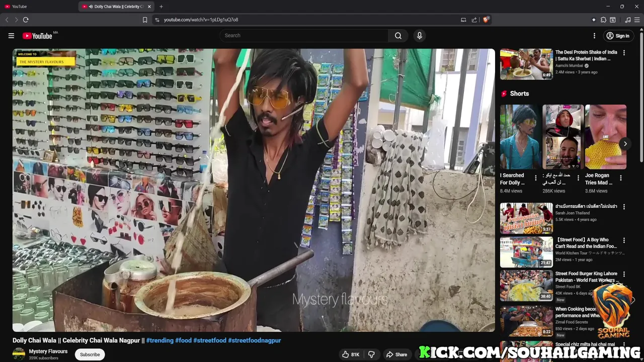Open options for Arabic-titled short
Image resolution: width=644 pixels, height=362 pixels.
click(578, 178)
